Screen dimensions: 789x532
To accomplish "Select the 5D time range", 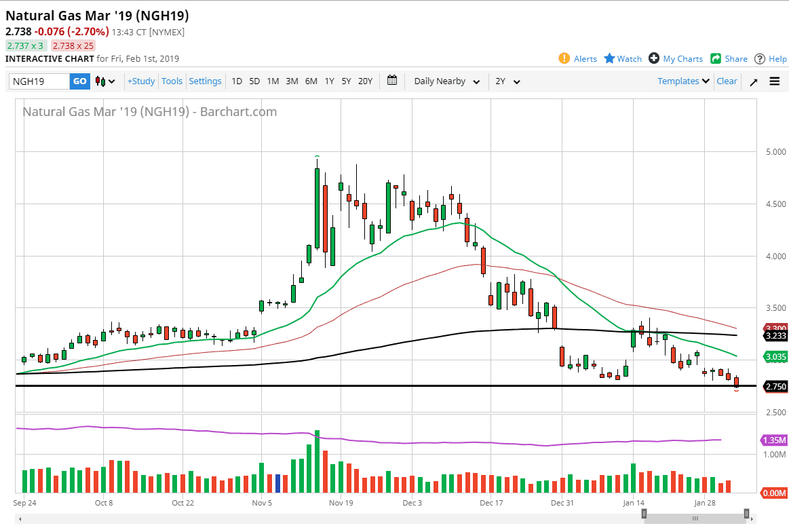I will coord(254,81).
